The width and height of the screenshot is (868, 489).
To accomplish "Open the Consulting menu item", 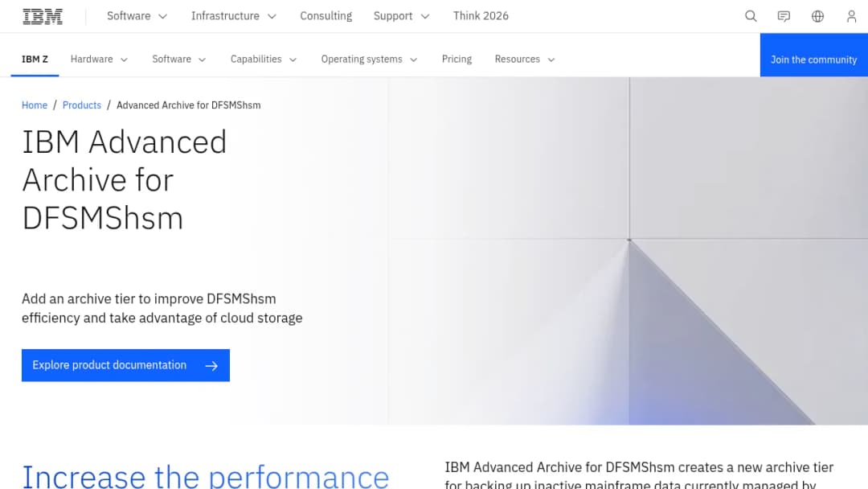I will point(326,16).
